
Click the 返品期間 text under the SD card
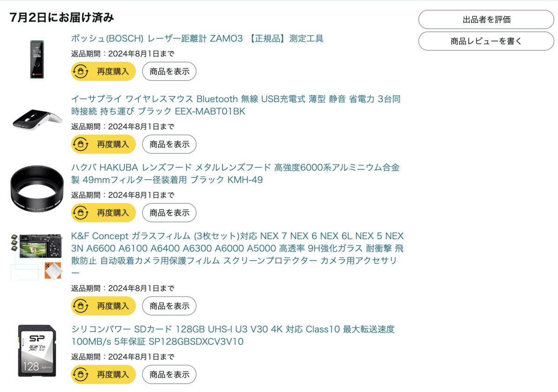tap(123, 357)
